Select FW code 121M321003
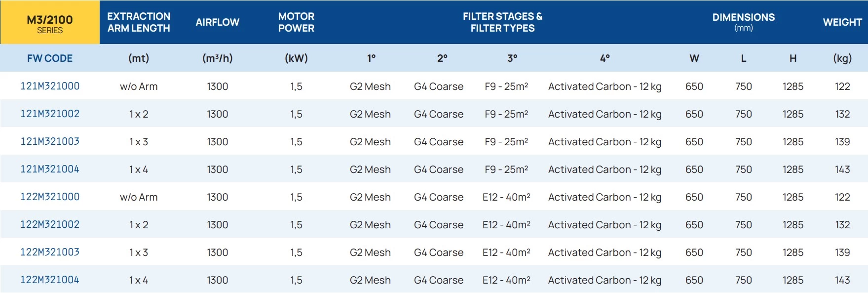This screenshot has width=868, height=293. (50, 141)
